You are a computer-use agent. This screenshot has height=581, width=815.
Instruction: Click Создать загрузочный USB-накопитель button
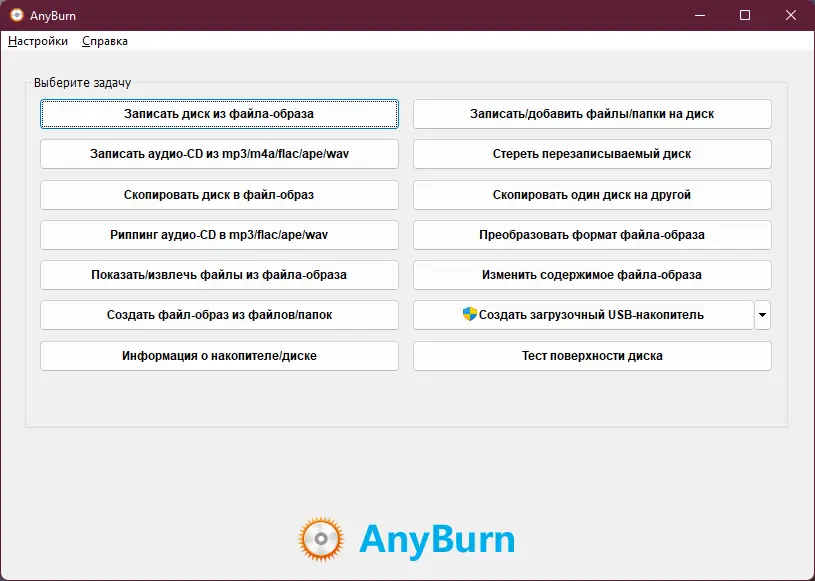tap(583, 315)
